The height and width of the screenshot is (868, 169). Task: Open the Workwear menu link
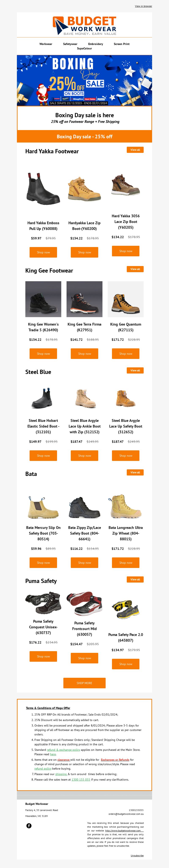tap(46, 44)
